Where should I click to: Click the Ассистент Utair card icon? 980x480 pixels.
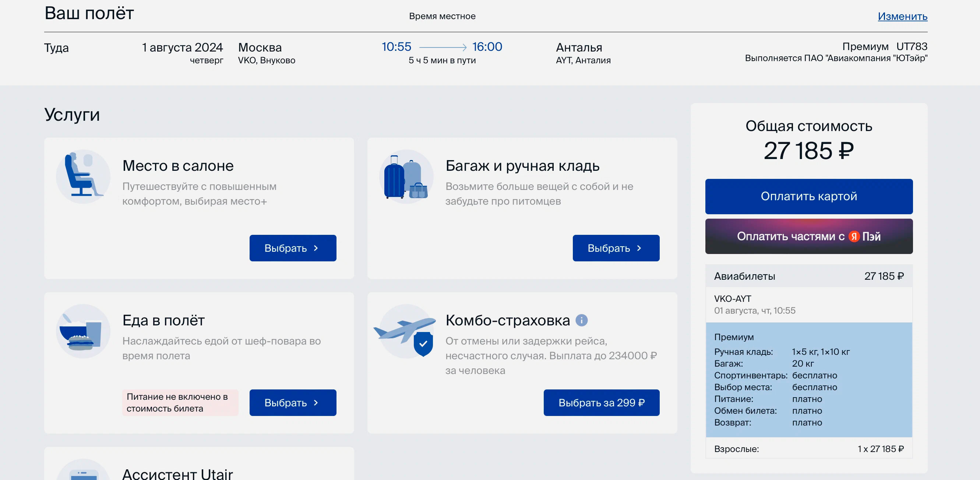click(x=83, y=470)
